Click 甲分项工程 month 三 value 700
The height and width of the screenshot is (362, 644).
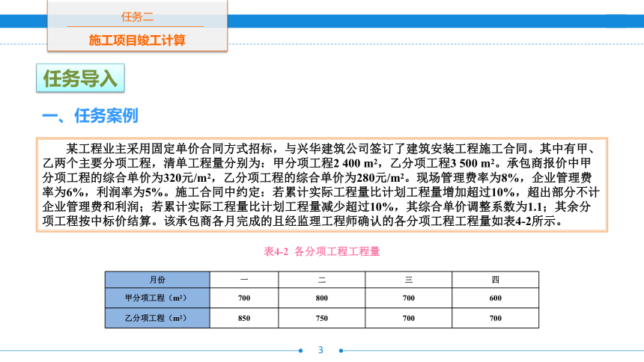point(409,298)
